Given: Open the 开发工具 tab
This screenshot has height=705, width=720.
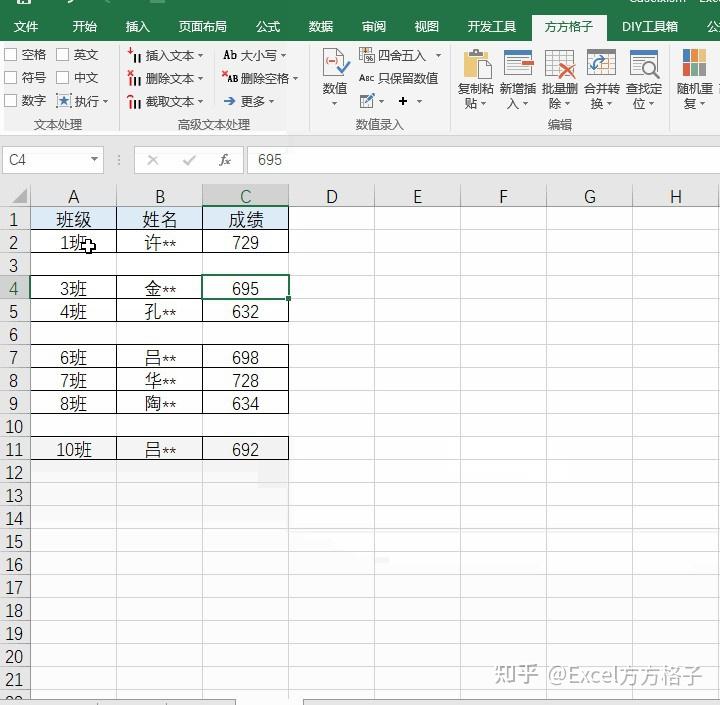Looking at the screenshot, I should pos(492,27).
